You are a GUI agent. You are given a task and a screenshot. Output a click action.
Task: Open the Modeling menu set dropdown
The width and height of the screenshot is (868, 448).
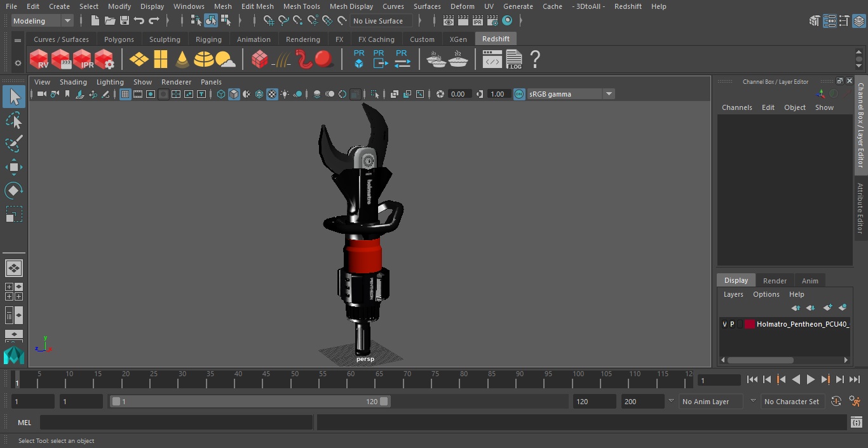pyautogui.click(x=43, y=21)
